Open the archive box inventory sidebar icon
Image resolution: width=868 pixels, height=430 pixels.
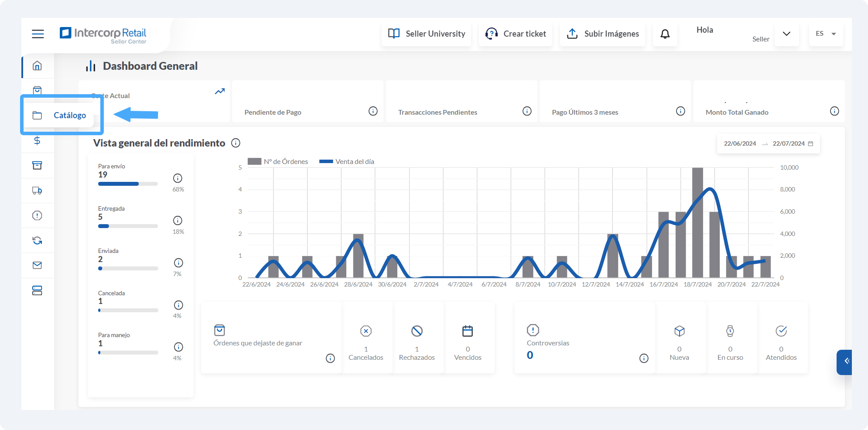[37, 165]
